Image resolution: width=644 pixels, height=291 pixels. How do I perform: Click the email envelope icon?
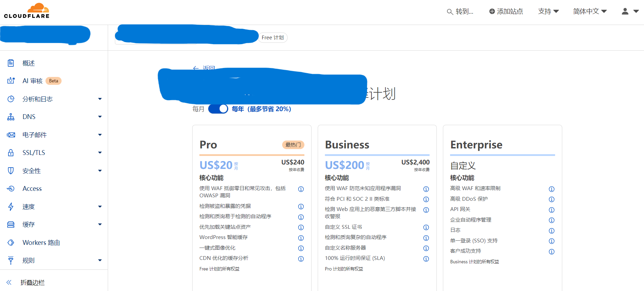coord(11,135)
